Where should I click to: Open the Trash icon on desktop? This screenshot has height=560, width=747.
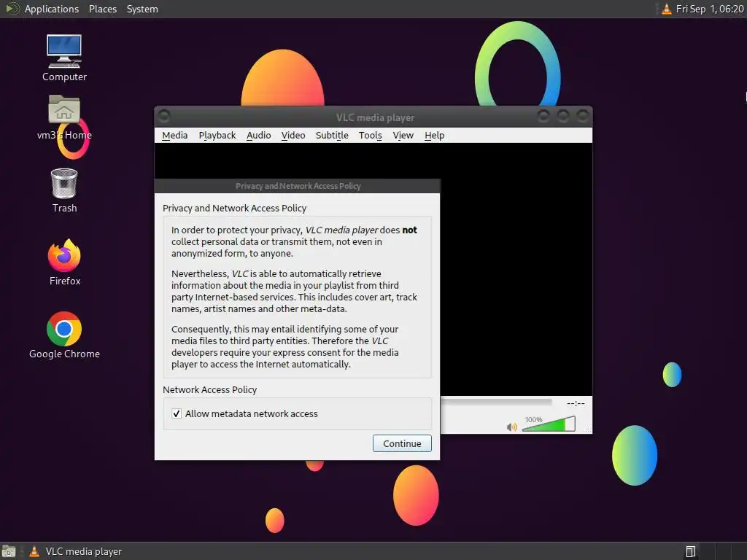click(64, 190)
